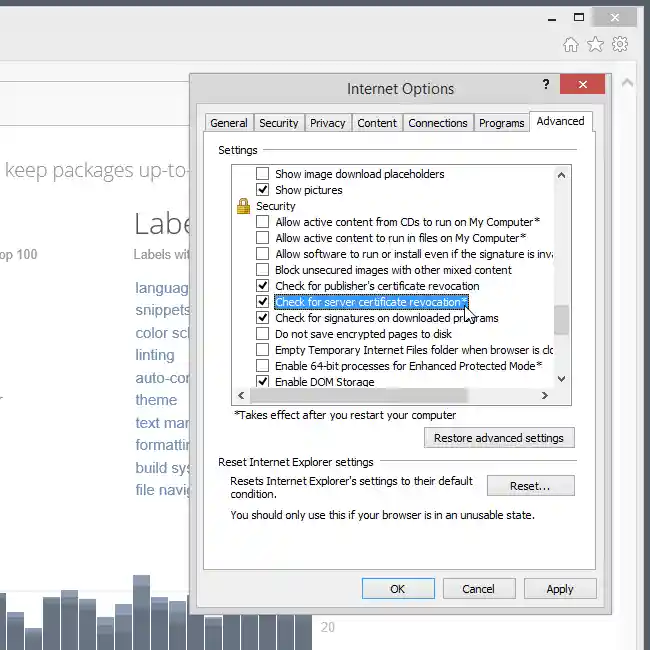Open the Programs tab
This screenshot has width=650, height=650.
[502, 123]
